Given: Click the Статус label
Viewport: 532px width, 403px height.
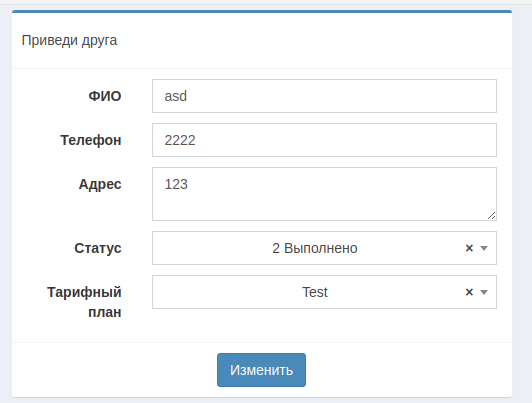Looking at the screenshot, I should pyautogui.click(x=98, y=248).
